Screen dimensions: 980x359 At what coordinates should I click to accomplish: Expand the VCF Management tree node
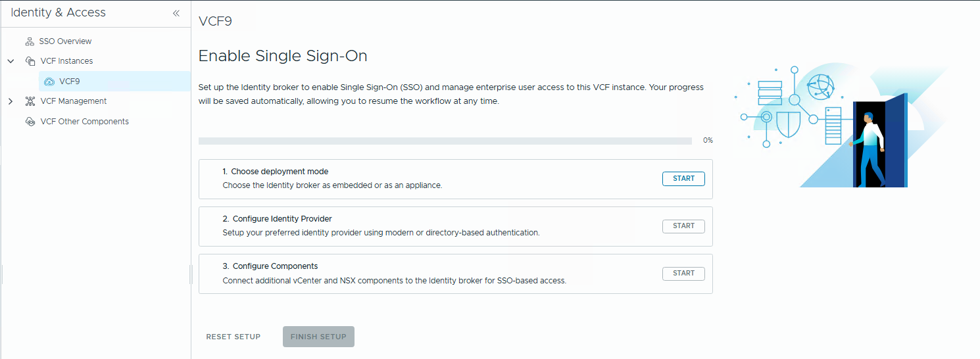[x=11, y=101]
